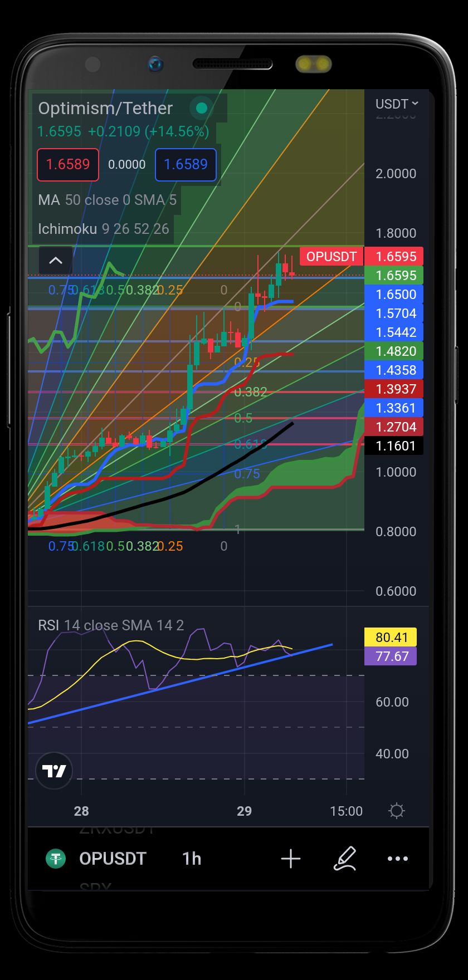Screen dimensions: 468x980
Task: Click the TradingView logo icon
Action: click(54, 771)
